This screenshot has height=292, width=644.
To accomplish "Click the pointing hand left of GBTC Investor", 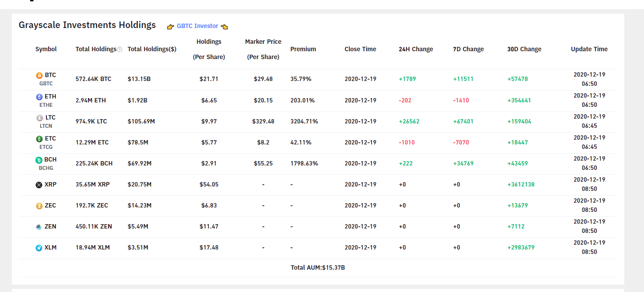I will (x=171, y=27).
